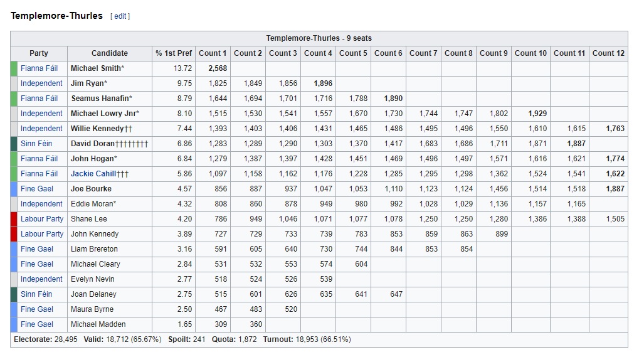The image size is (644, 352).
Task: Open Independent link in Michael Lowry Jnr row
Action: pyautogui.click(x=41, y=114)
